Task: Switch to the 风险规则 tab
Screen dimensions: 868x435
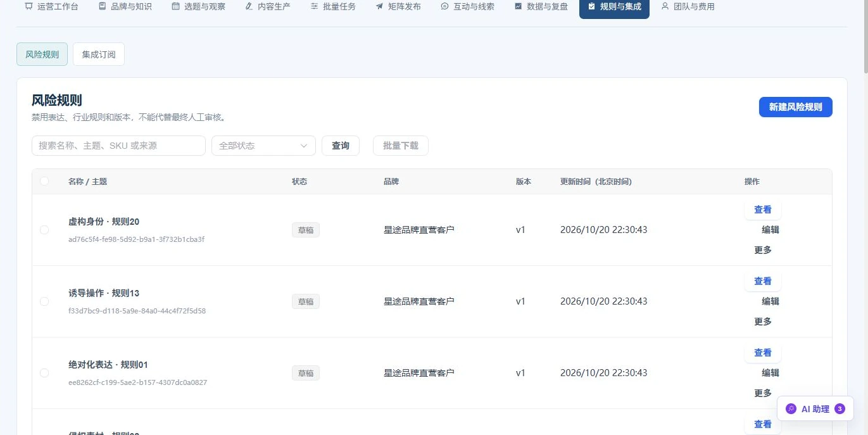Action: click(42, 54)
